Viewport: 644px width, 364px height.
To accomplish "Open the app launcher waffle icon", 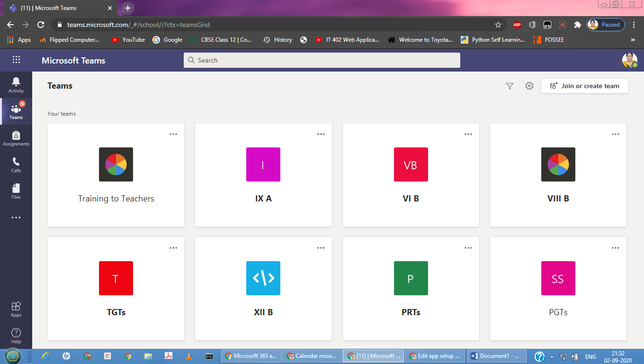I will click(x=16, y=60).
